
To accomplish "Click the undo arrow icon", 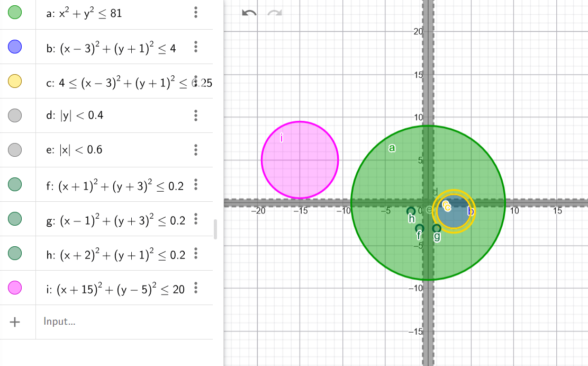I will point(249,13).
